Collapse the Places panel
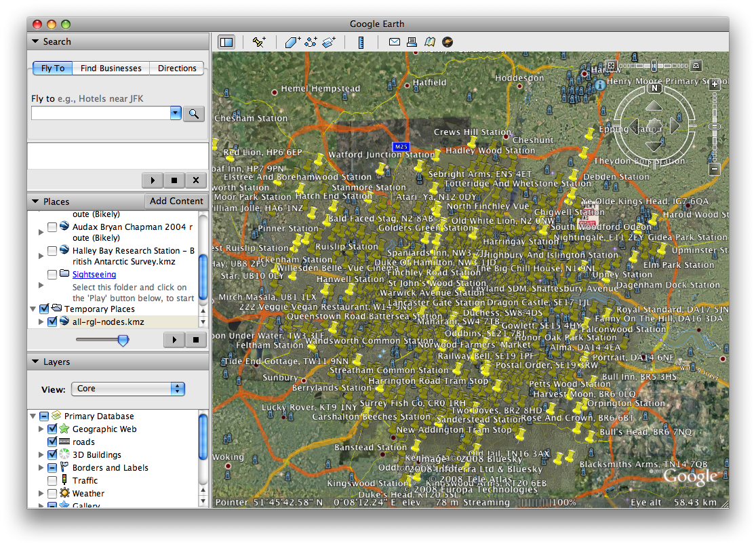This screenshot has width=756, height=546. (x=35, y=201)
